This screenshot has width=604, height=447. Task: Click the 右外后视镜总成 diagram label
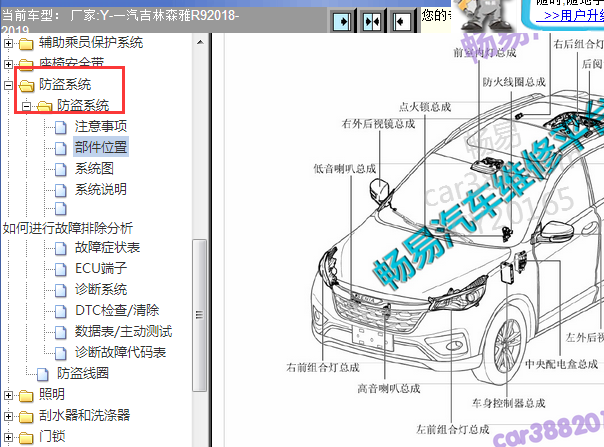point(378,124)
